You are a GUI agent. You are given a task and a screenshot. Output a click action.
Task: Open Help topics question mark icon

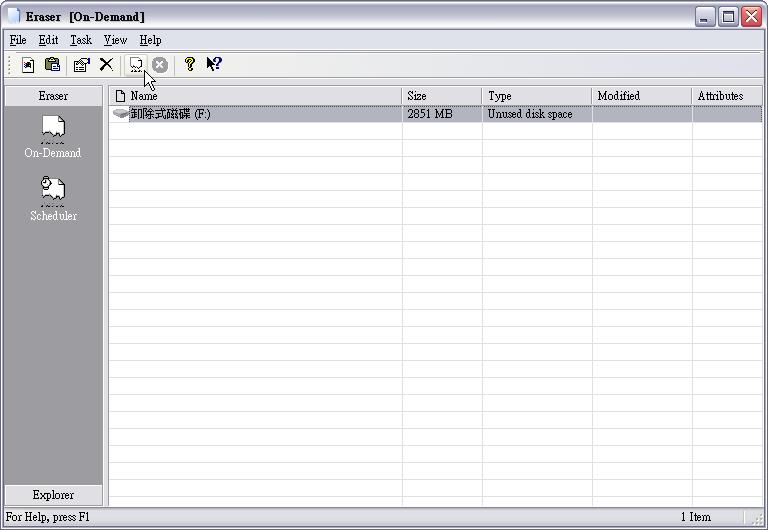click(x=190, y=64)
